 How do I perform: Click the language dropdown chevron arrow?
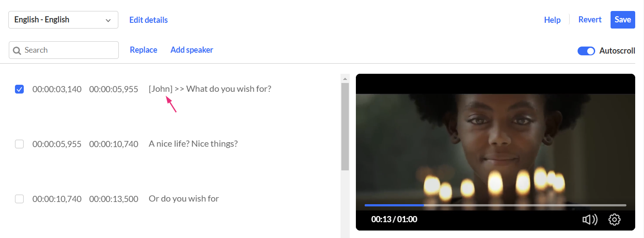pyautogui.click(x=108, y=20)
